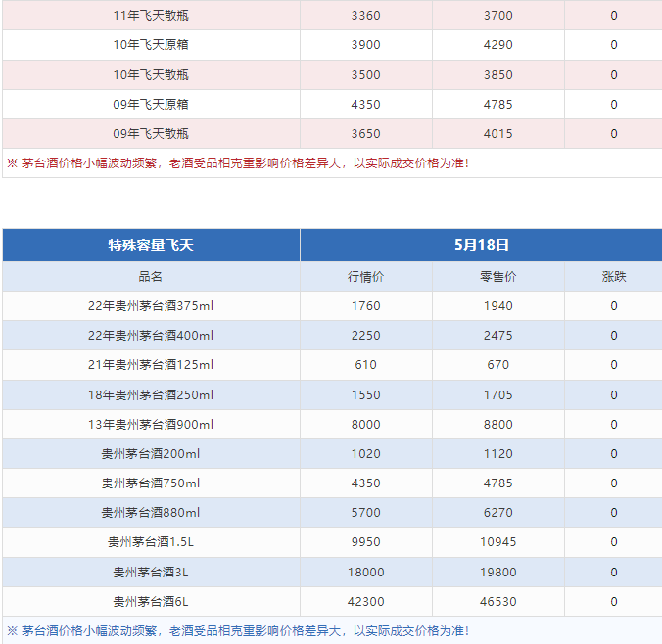Click the 4015 retail price cell

pos(497,134)
